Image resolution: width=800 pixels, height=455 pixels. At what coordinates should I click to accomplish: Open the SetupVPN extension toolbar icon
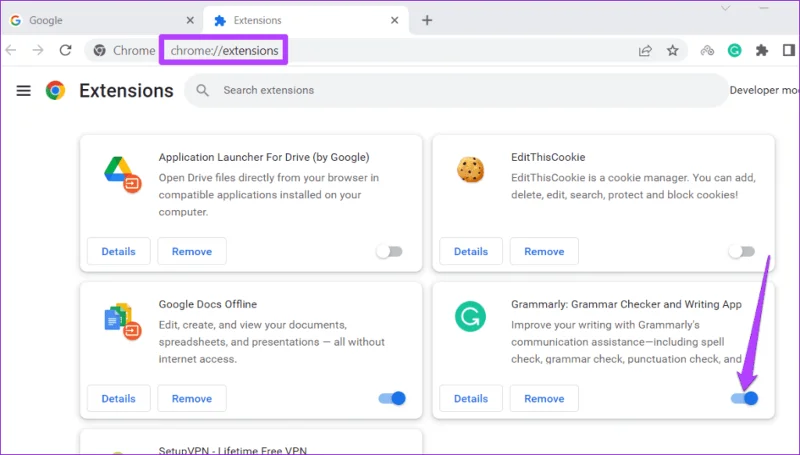pyautogui.click(x=707, y=50)
